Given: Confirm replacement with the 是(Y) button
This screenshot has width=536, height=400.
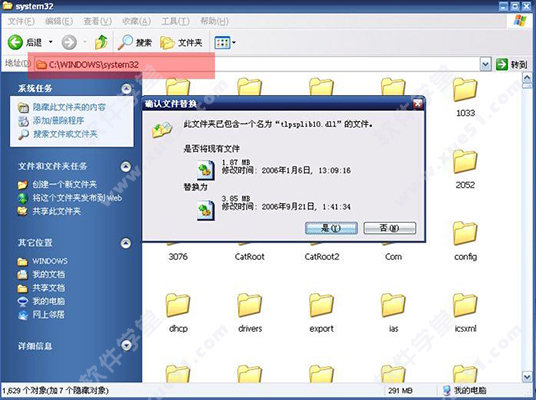Looking at the screenshot, I should click(x=331, y=228).
